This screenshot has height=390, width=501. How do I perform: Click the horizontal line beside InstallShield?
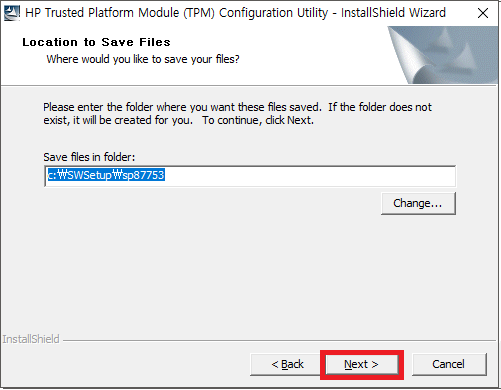tap(279, 341)
